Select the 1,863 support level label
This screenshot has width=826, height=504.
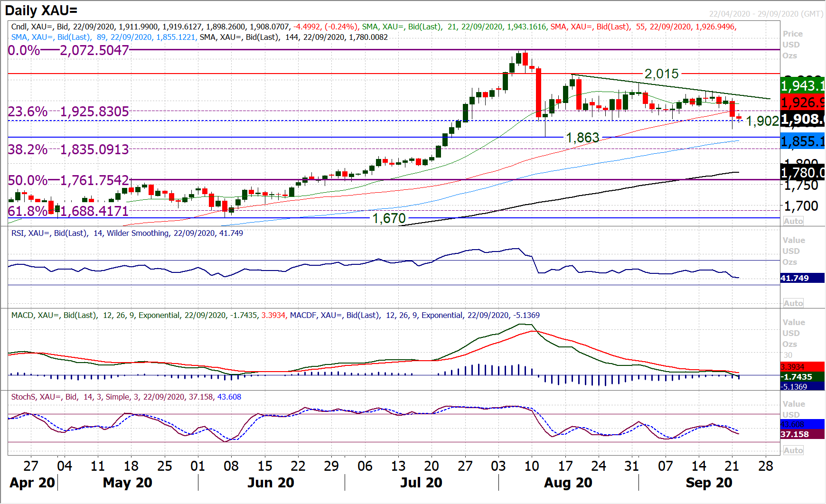point(582,138)
